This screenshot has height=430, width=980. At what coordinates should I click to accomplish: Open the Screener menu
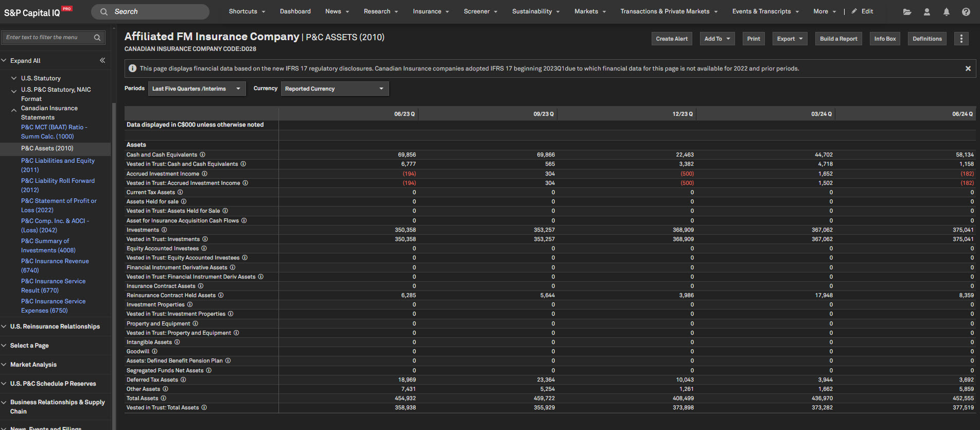(x=481, y=11)
